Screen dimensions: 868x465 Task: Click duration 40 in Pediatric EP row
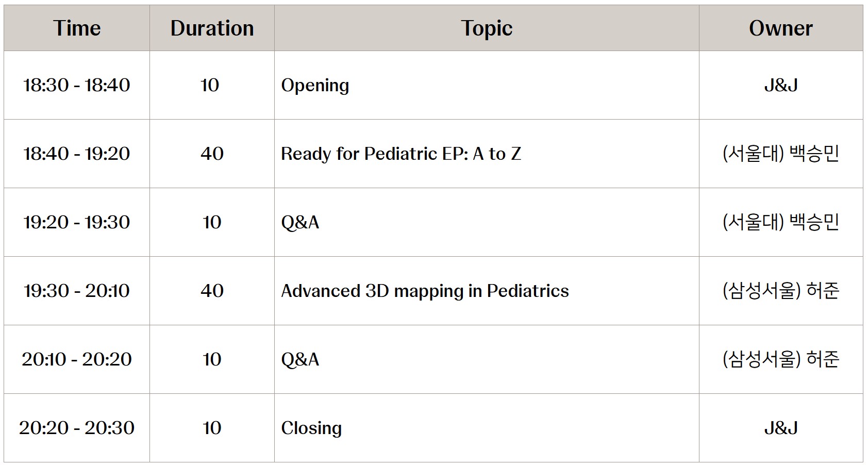coord(212,154)
